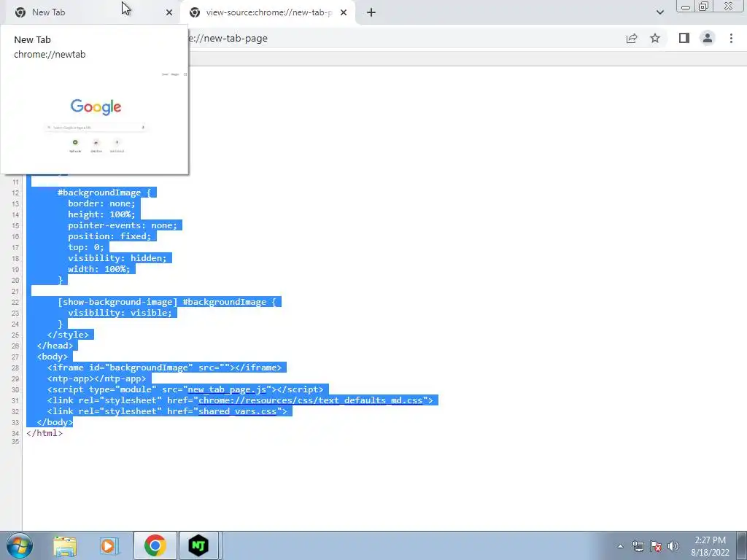Open the tab search dropdown chevron
The height and width of the screenshot is (560, 747).
click(x=659, y=12)
